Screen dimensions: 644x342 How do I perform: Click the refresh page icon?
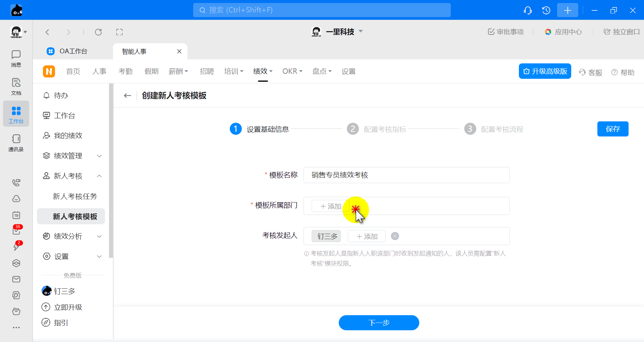click(x=98, y=32)
